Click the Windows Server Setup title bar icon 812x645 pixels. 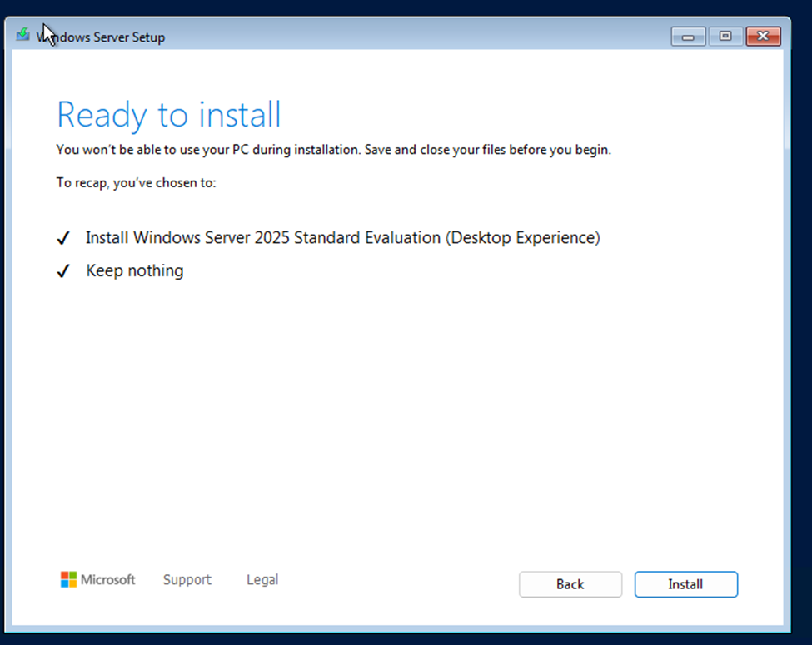[x=22, y=35]
